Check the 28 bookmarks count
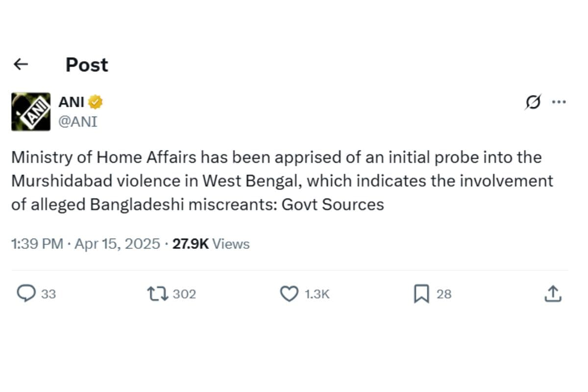This screenshot has height=392, width=588. pyautogui.click(x=444, y=294)
